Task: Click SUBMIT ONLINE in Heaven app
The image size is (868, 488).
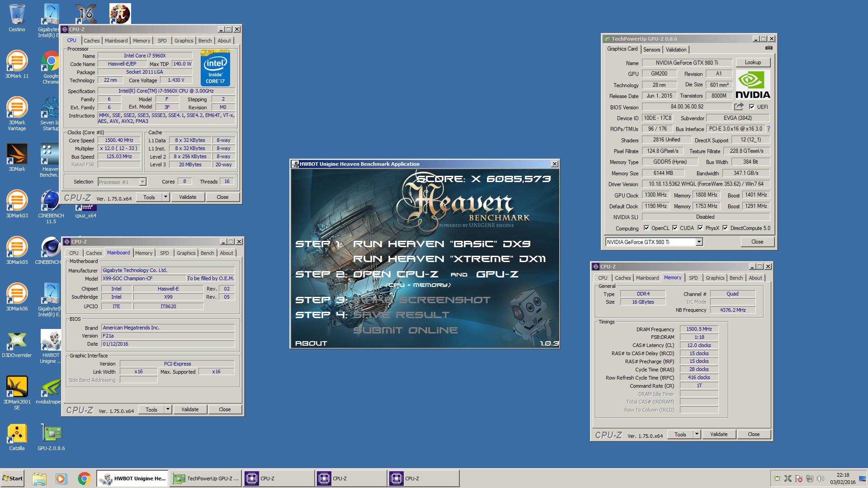Action: coord(405,330)
